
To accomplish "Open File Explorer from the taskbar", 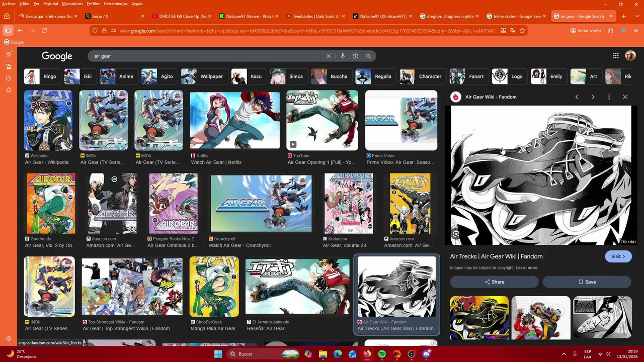I will [323, 354].
